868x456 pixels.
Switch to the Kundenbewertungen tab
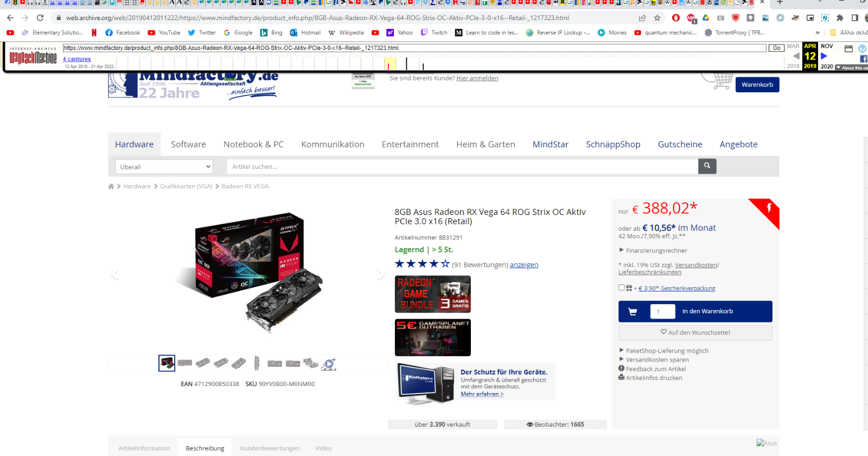pyautogui.click(x=270, y=448)
